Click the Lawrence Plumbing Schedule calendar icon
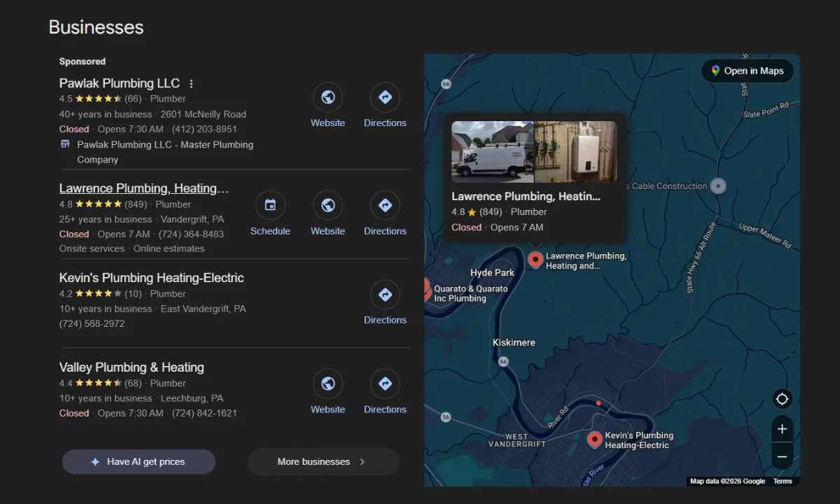840x504 pixels. 270,205
